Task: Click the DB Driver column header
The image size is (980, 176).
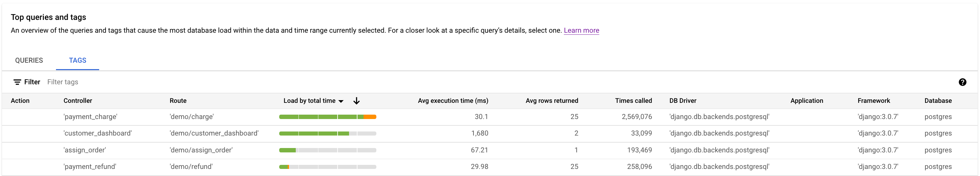Action: (x=683, y=101)
